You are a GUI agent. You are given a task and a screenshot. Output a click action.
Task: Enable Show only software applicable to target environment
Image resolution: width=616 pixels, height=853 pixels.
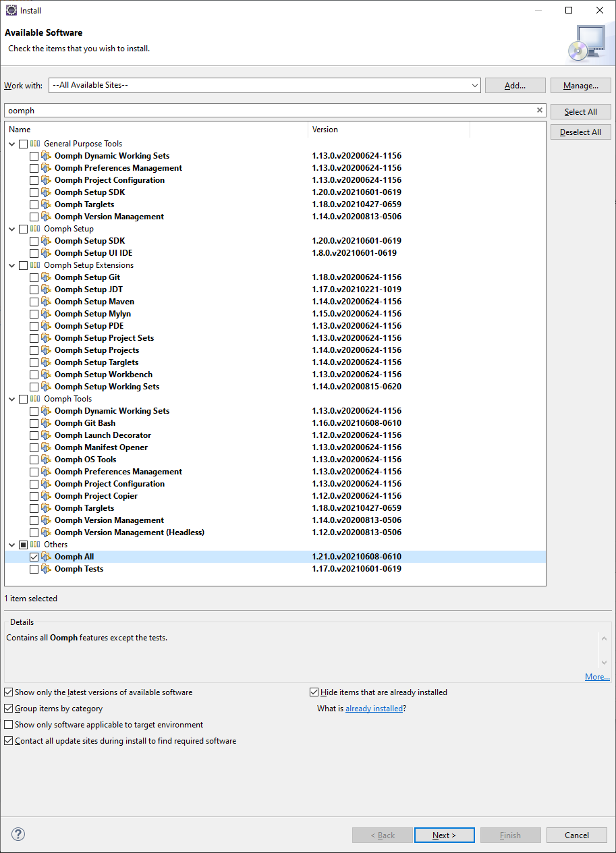pyautogui.click(x=8, y=725)
